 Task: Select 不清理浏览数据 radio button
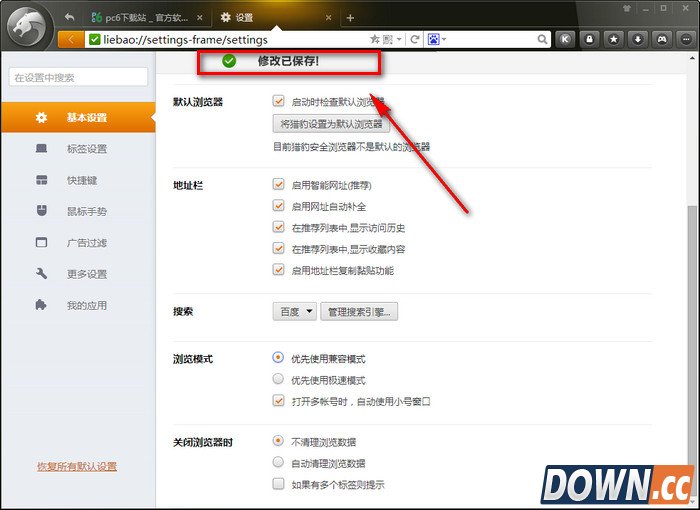tap(278, 441)
